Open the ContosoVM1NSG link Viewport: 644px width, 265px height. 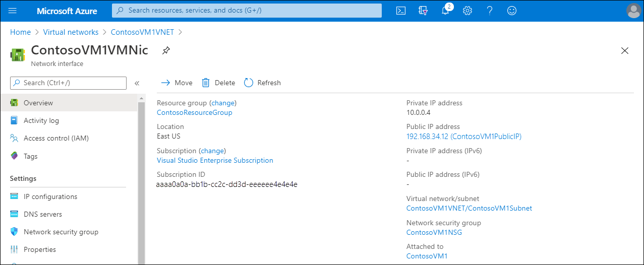point(434,232)
